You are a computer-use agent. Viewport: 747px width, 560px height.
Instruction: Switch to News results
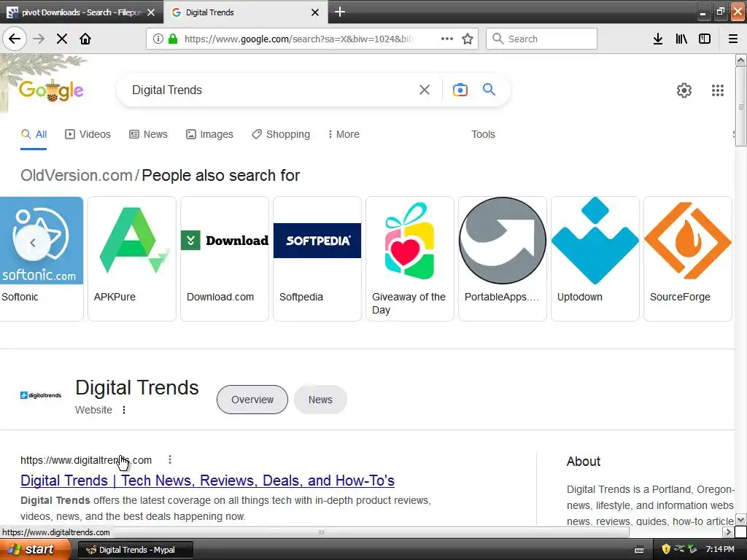(149, 134)
